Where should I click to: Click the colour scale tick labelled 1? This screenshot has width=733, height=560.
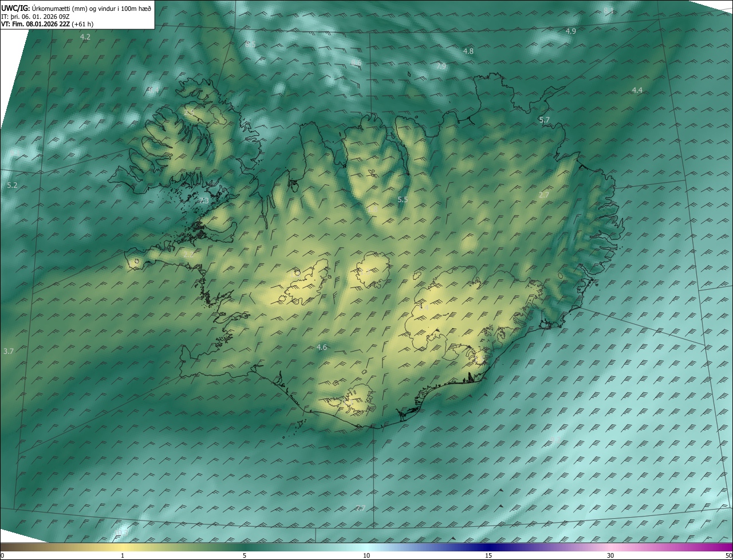tap(123, 555)
